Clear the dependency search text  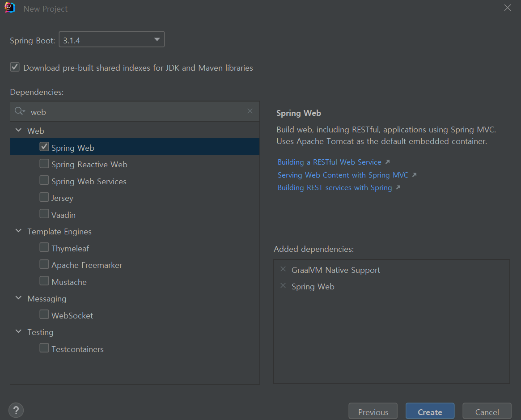(250, 111)
